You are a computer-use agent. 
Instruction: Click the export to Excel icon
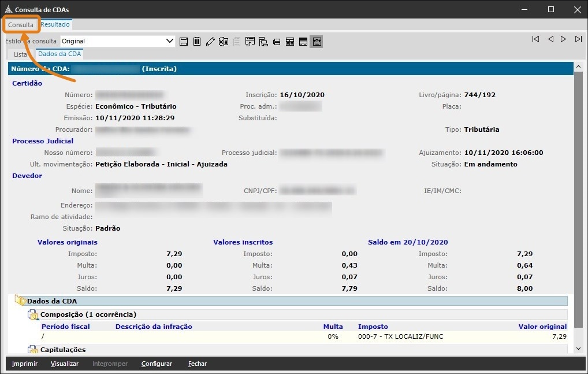[x=224, y=42]
